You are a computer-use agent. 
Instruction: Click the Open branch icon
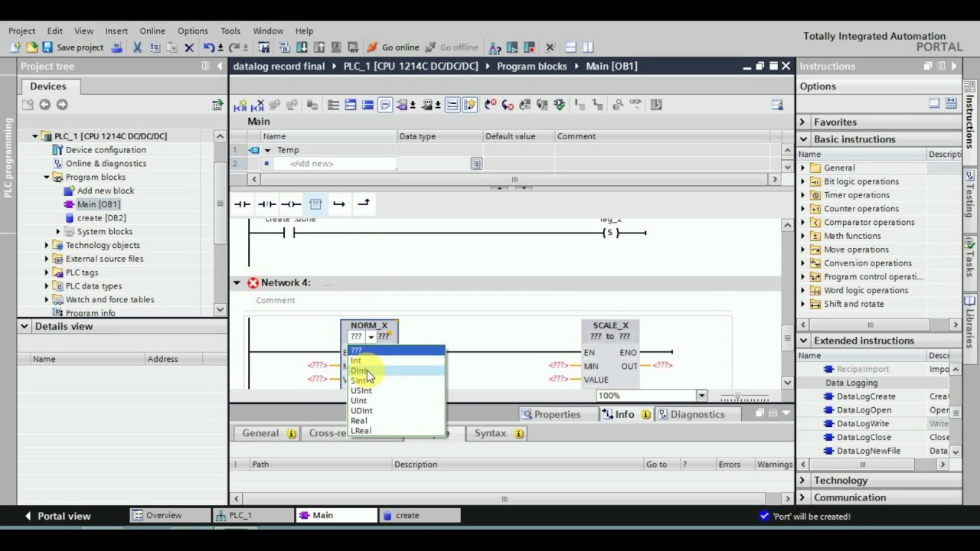[x=339, y=204]
